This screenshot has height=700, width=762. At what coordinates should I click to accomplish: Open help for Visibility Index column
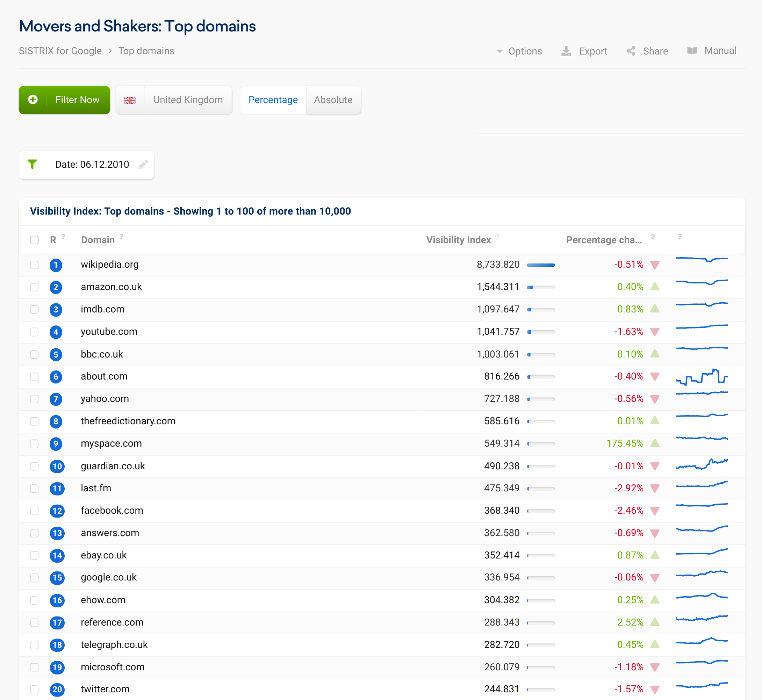497,236
